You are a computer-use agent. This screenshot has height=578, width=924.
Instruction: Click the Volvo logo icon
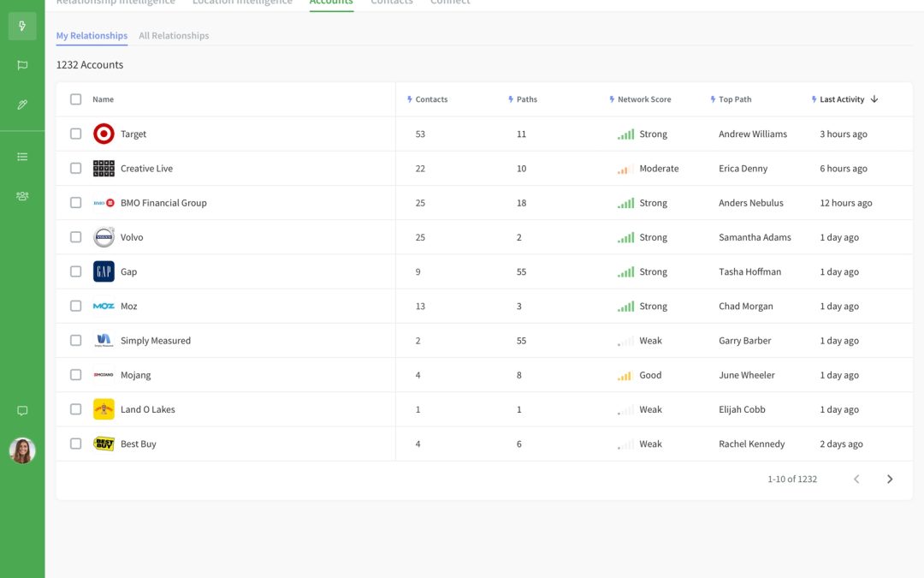tap(104, 237)
